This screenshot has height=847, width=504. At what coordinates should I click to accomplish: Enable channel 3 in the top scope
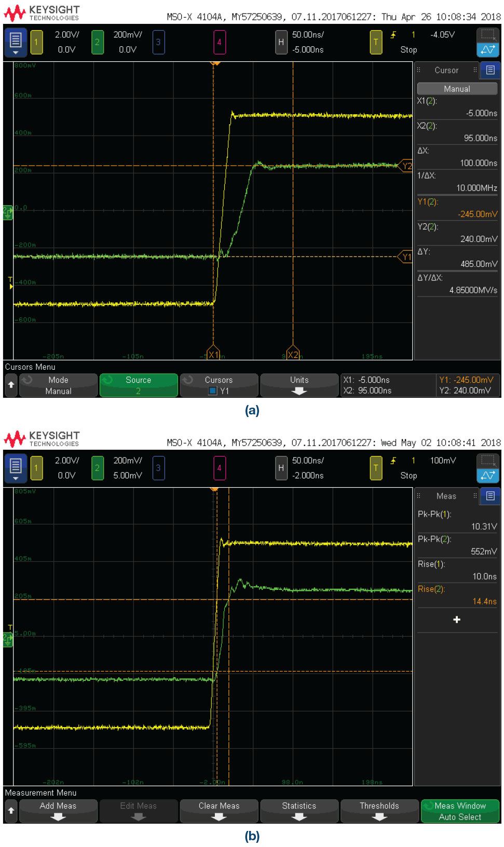coord(158,42)
